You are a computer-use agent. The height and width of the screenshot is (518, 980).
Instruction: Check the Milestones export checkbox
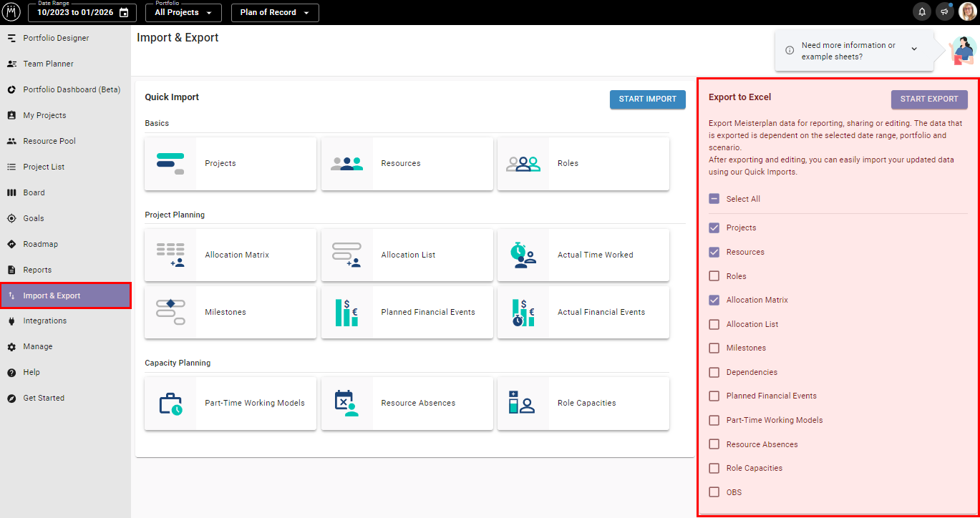click(x=714, y=348)
